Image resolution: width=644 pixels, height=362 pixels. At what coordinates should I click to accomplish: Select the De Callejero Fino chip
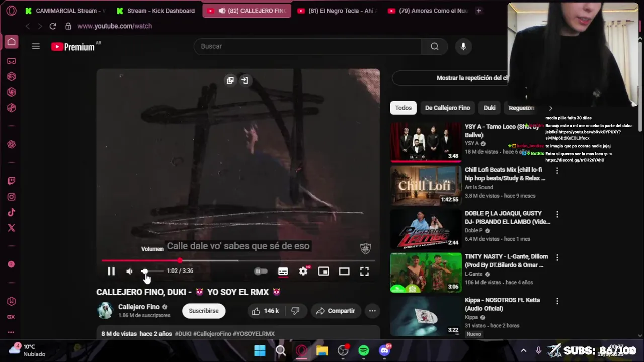point(447,108)
